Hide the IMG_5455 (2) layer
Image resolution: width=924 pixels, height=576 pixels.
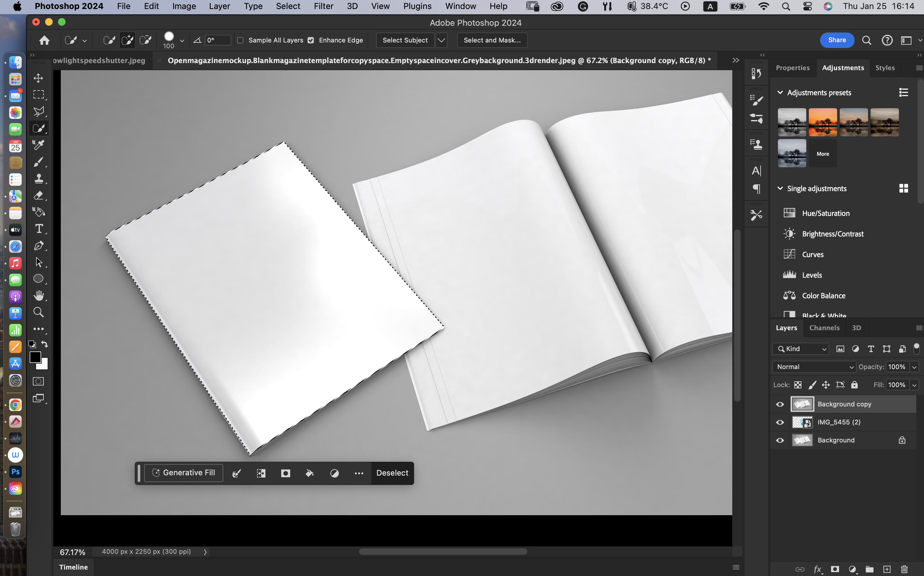point(780,422)
